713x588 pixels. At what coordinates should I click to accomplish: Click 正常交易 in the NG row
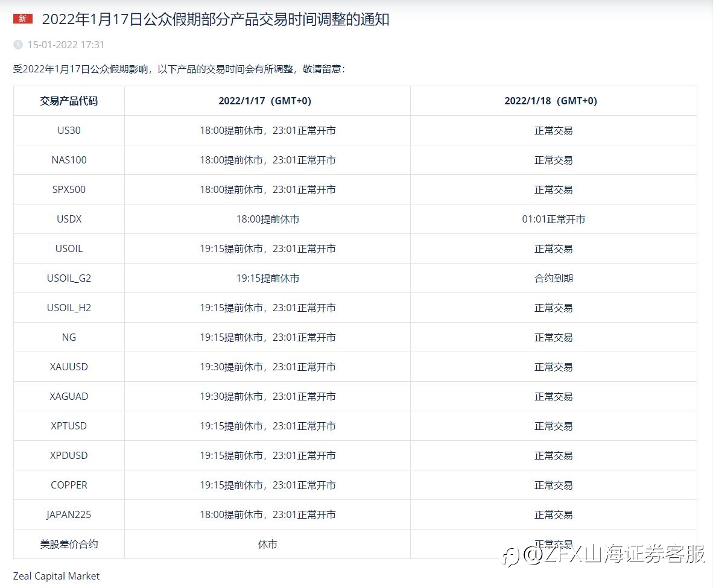pyautogui.click(x=553, y=338)
